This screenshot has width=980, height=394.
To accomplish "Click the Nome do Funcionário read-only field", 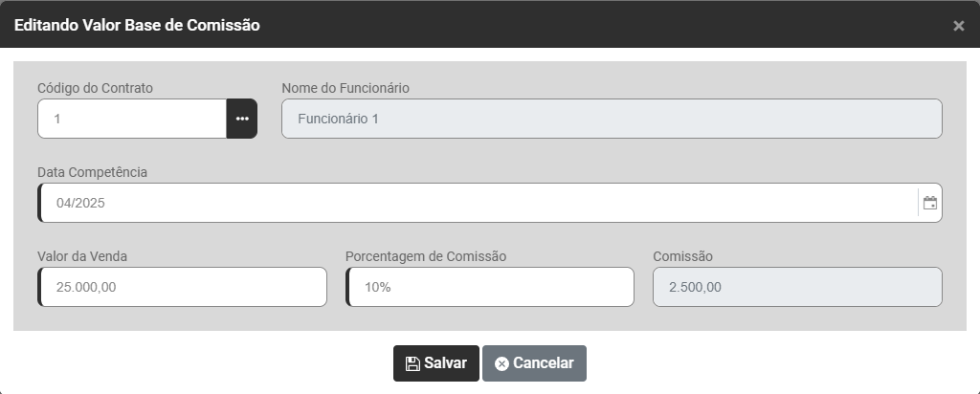I will pyautogui.click(x=612, y=119).
